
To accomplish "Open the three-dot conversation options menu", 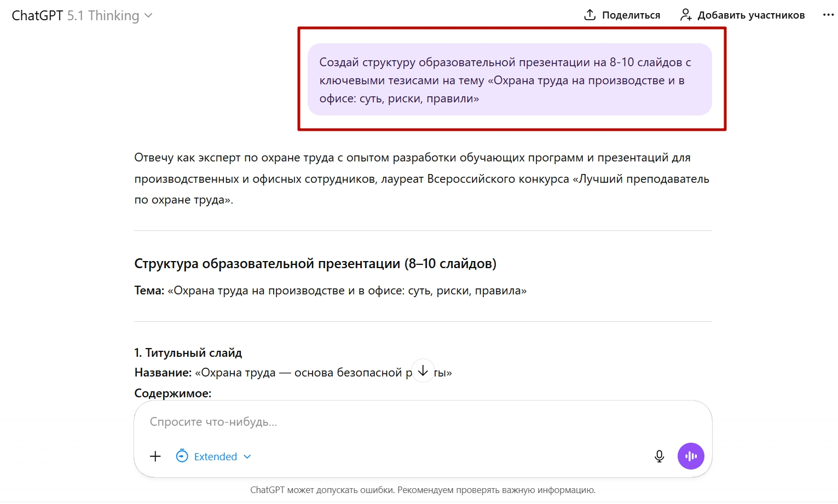I will click(829, 15).
